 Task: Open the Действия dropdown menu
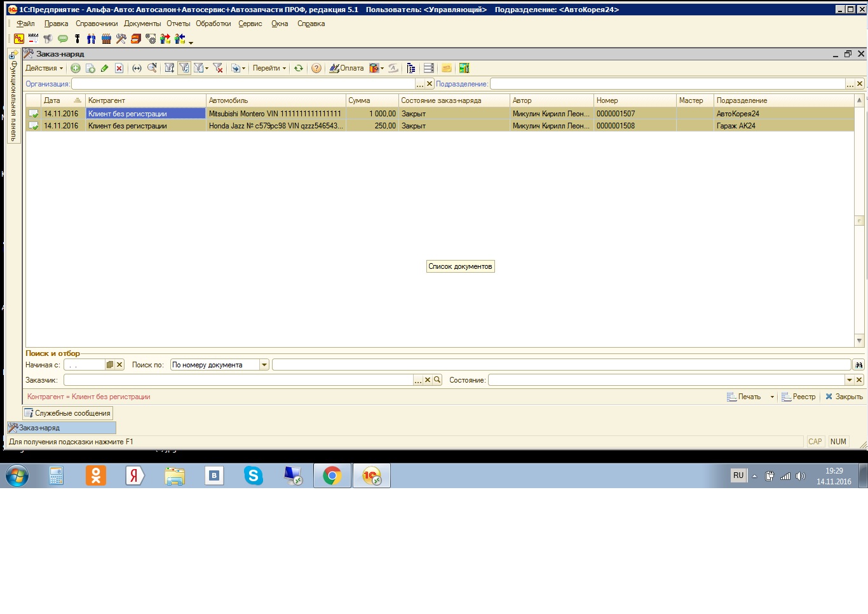44,68
